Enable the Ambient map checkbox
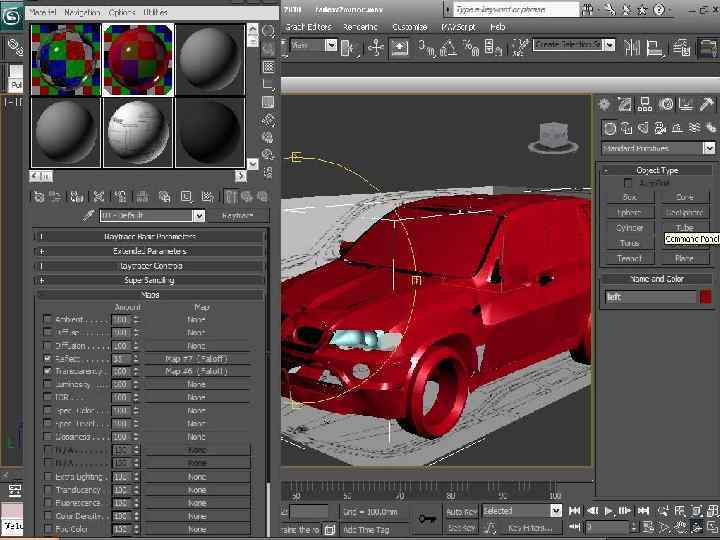The width and height of the screenshot is (720, 540). click(x=47, y=319)
